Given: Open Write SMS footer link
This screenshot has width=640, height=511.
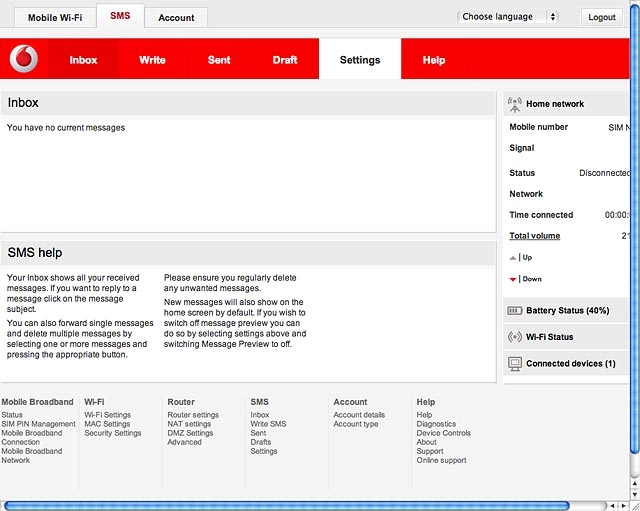Looking at the screenshot, I should pyautogui.click(x=269, y=424).
